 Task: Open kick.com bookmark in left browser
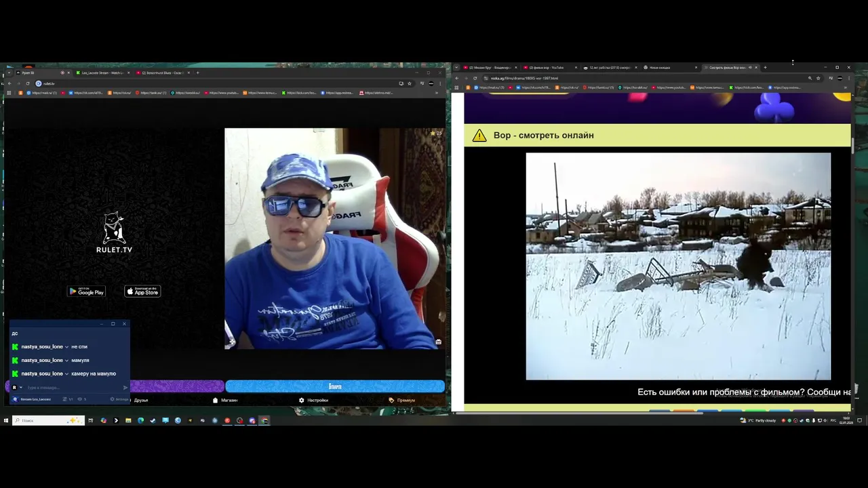(300, 93)
